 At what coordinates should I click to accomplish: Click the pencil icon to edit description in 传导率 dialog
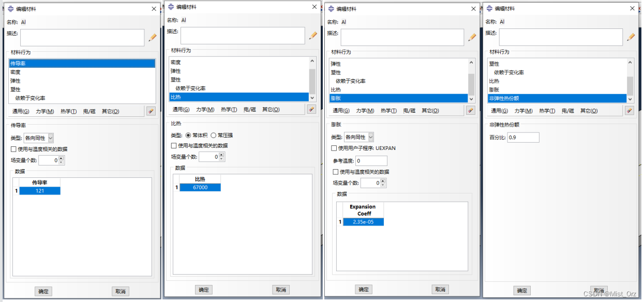click(x=152, y=37)
